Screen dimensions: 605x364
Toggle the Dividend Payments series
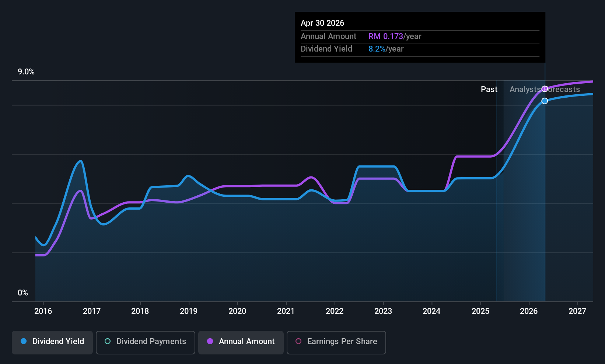click(146, 342)
